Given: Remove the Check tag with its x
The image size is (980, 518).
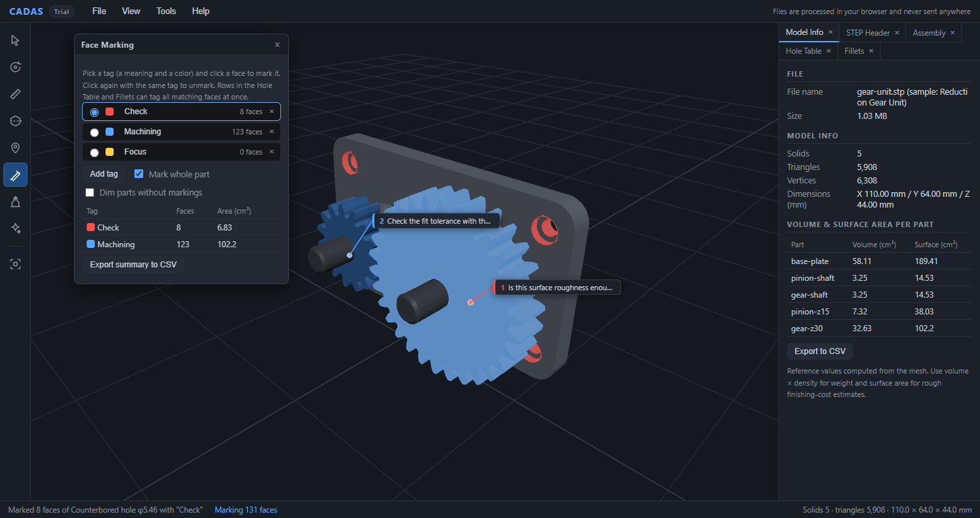Looking at the screenshot, I should 272,112.
